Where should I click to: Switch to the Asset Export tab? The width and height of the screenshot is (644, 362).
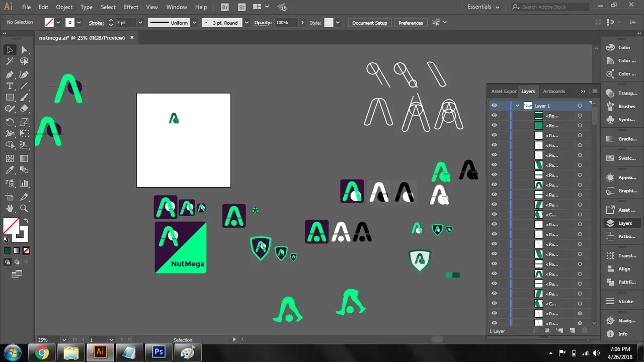click(503, 92)
